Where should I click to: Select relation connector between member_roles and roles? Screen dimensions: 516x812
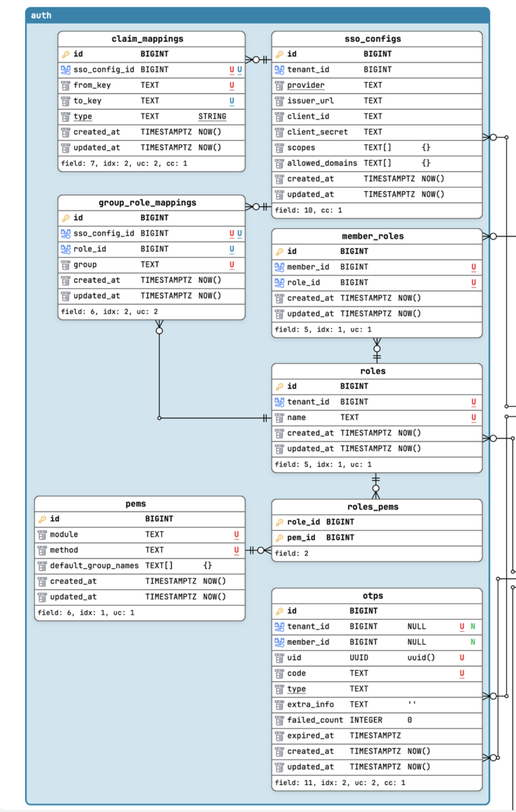click(377, 351)
